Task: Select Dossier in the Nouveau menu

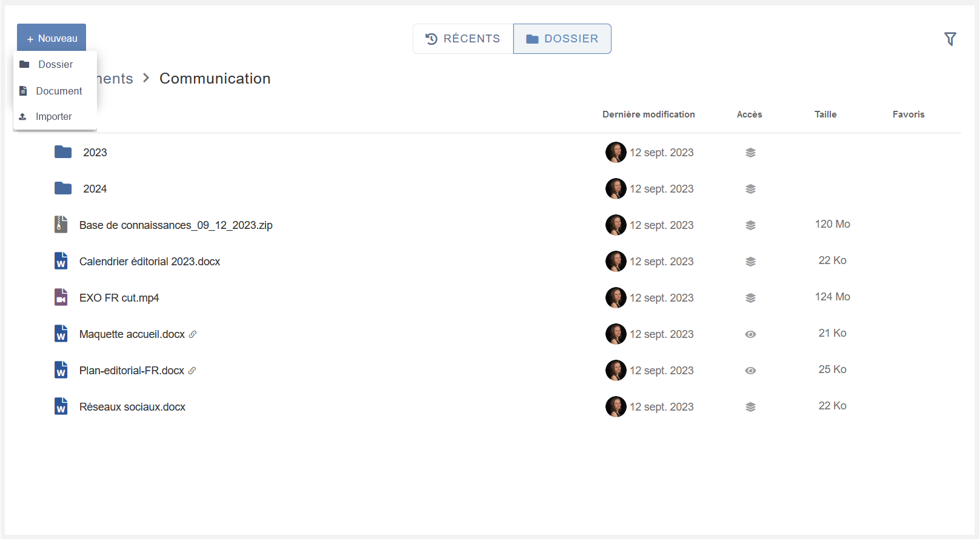Action: coord(55,64)
